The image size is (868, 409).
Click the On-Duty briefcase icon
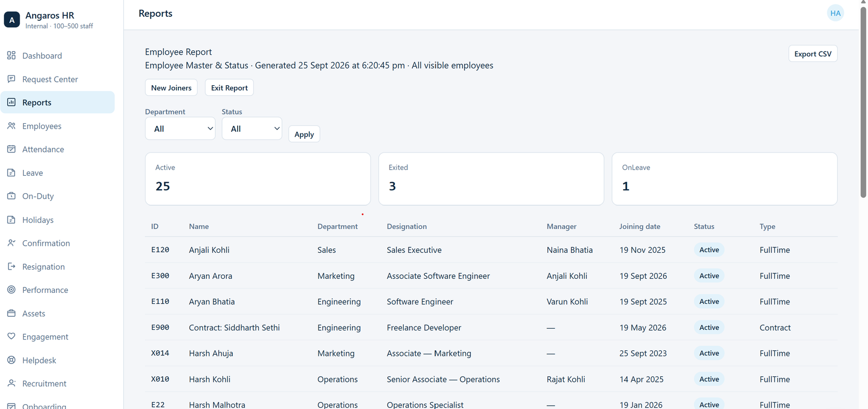click(11, 196)
